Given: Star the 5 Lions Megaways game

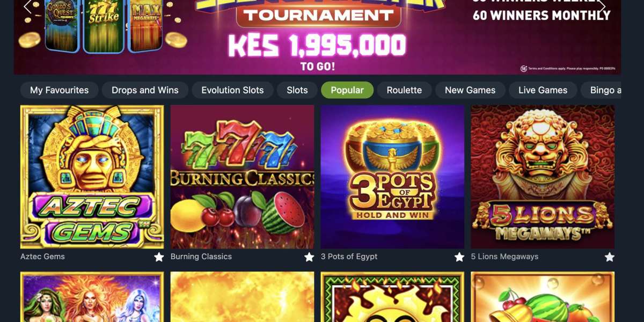Looking at the screenshot, I should (610, 257).
